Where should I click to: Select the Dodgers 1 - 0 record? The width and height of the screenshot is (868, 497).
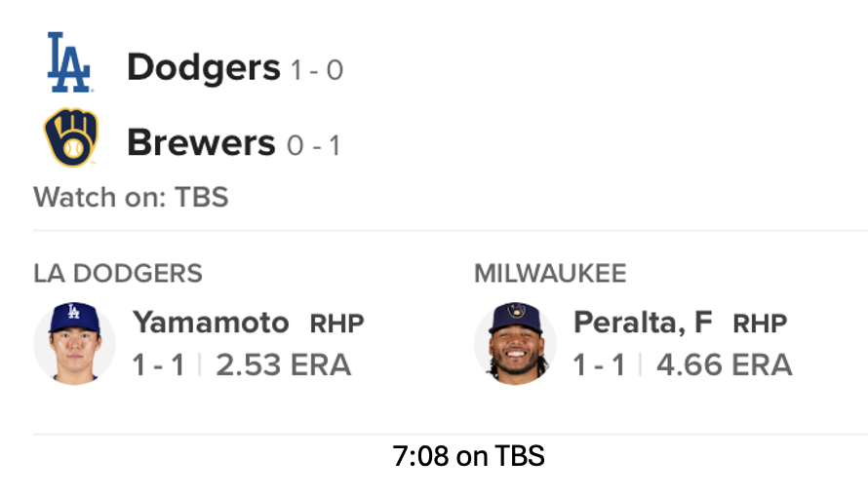tap(316, 70)
